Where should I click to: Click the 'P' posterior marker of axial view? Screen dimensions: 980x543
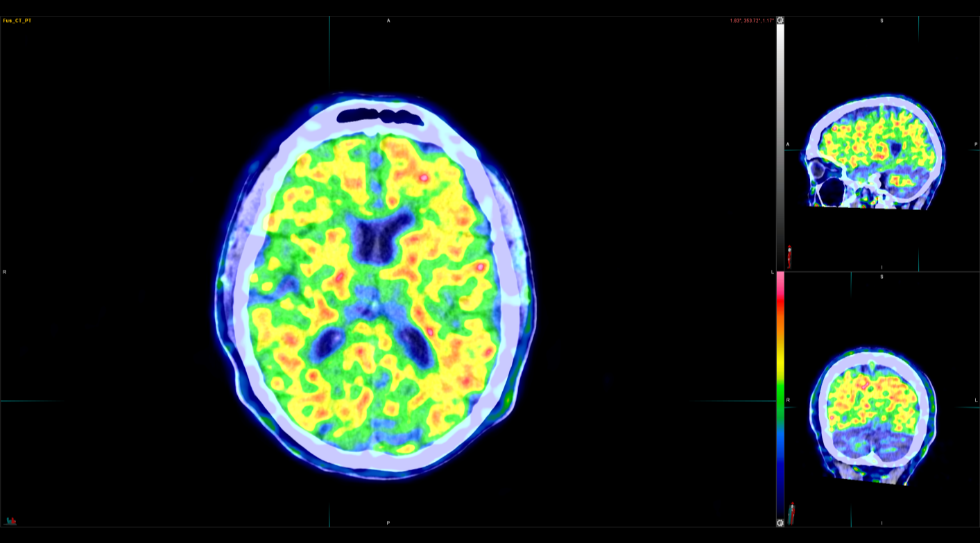click(x=388, y=522)
